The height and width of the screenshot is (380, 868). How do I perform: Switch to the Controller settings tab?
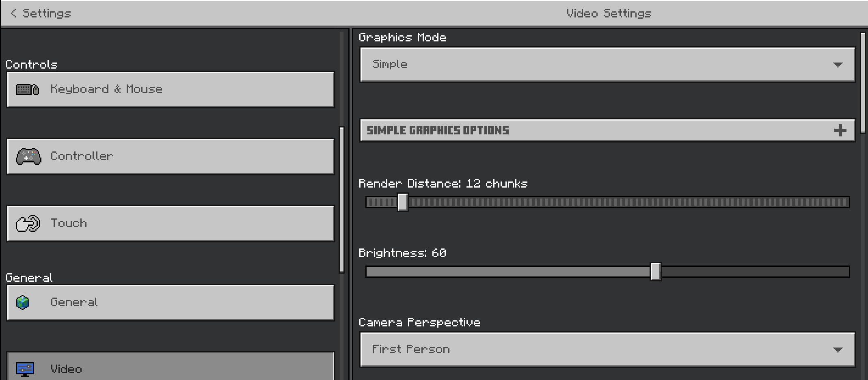(x=171, y=156)
